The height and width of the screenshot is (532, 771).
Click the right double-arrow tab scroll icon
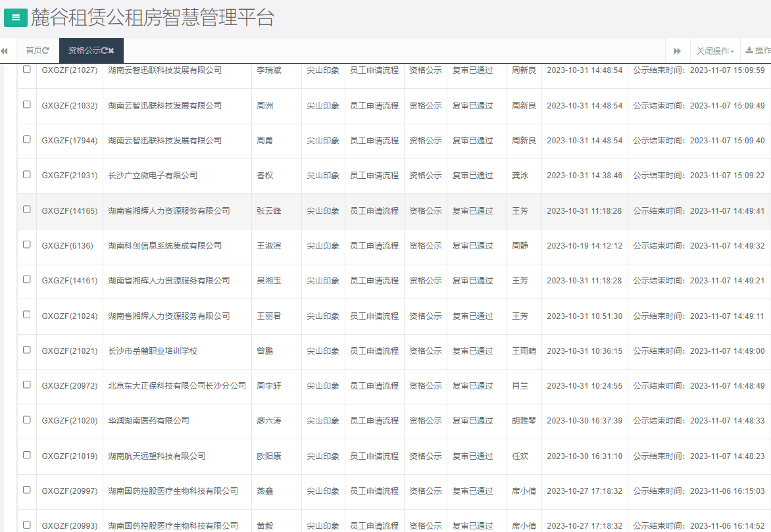tap(677, 51)
